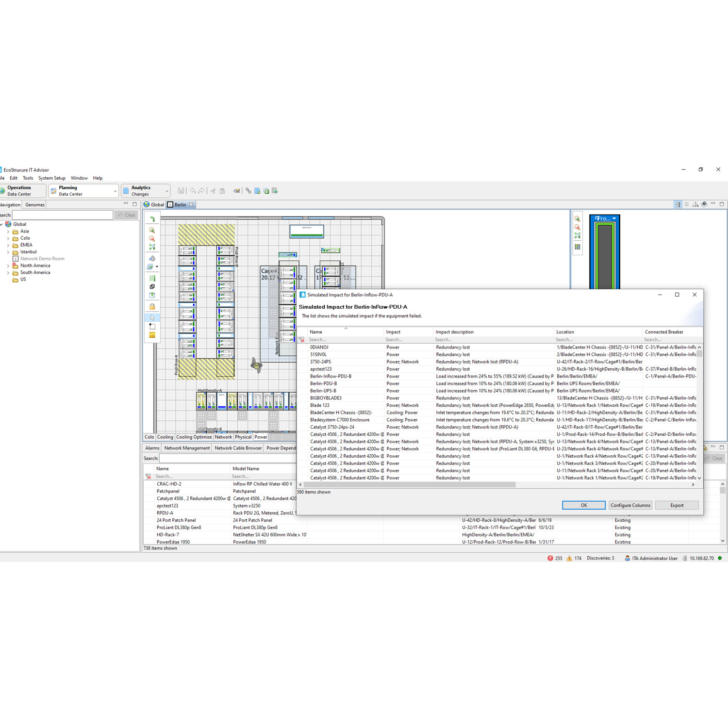Click the green dollar-sign icon in floor toolbar

point(152,278)
